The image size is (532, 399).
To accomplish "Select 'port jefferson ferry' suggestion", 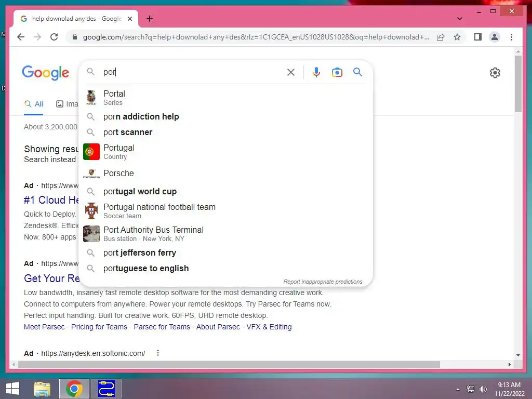I will 225,253.
